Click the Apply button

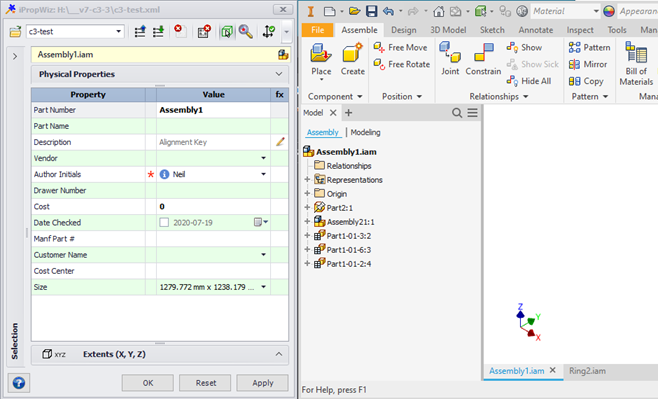tap(263, 383)
